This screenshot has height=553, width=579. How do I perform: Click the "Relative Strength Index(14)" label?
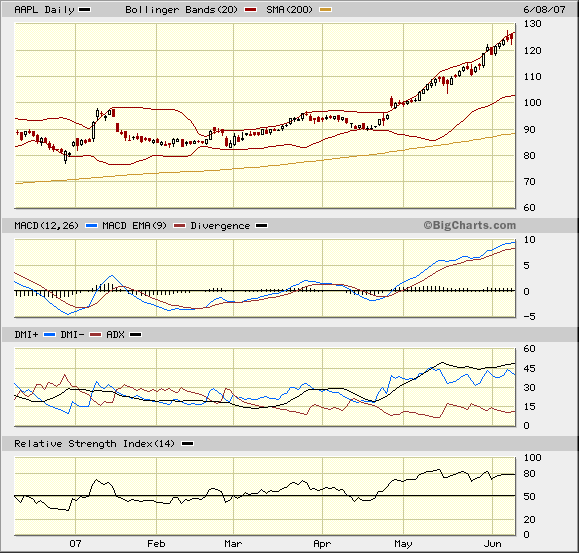(x=95, y=443)
